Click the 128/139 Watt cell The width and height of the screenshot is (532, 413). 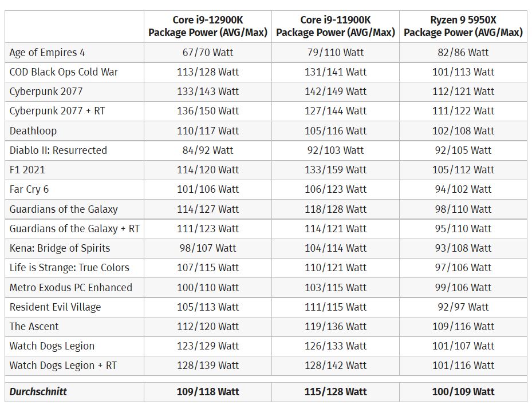[x=208, y=366]
